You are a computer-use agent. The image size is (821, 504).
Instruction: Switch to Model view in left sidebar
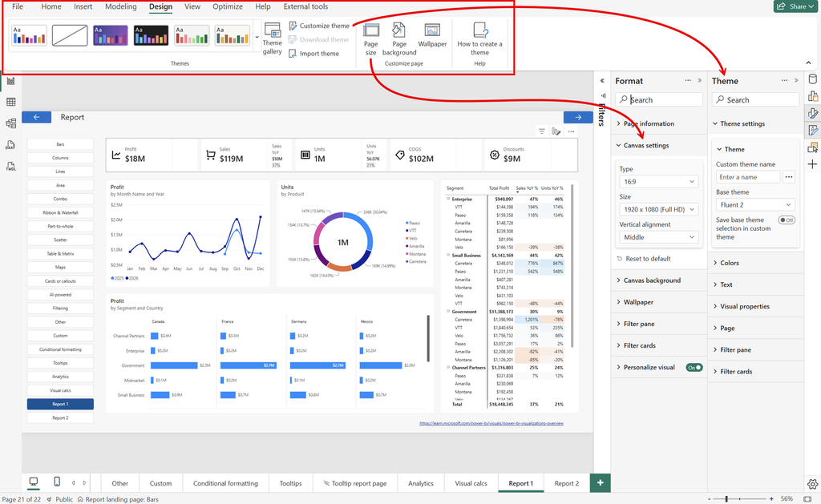(10, 123)
